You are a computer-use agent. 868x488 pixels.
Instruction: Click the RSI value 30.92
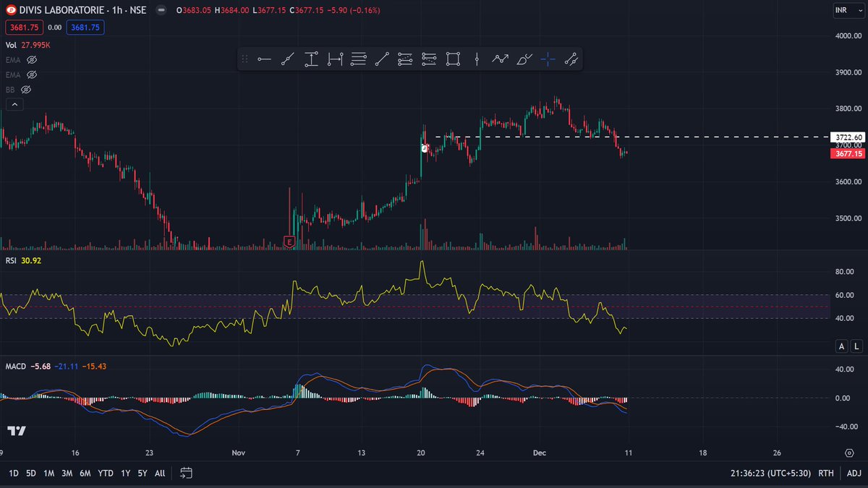(31, 261)
